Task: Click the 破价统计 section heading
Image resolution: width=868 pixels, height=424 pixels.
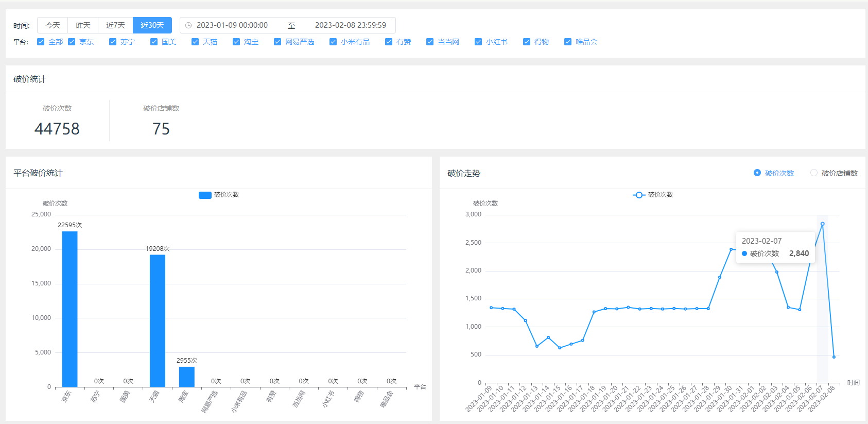Action: tap(30, 79)
